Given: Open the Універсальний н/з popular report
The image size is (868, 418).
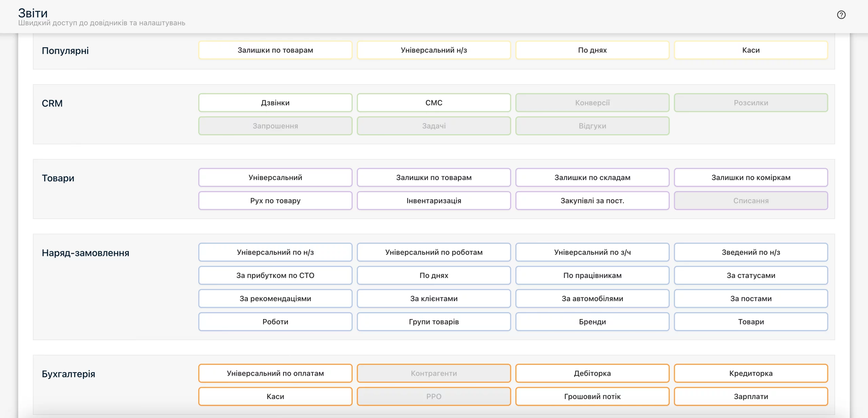Looking at the screenshot, I should (434, 50).
